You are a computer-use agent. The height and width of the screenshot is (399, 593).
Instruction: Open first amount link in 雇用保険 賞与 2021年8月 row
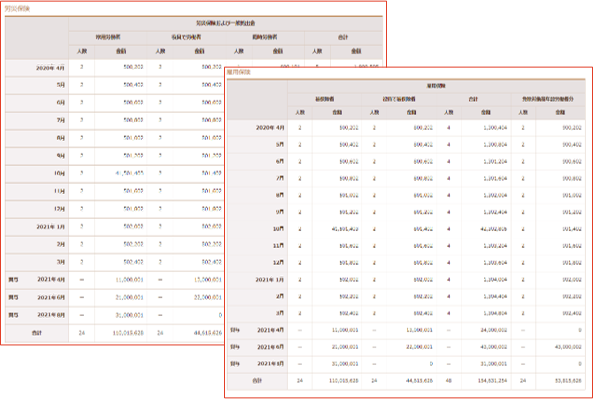pyautogui.click(x=345, y=364)
